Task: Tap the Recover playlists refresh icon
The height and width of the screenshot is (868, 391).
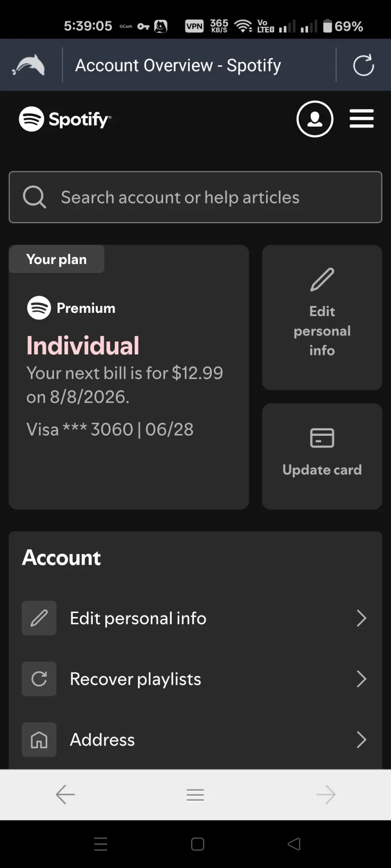Action: [39, 679]
